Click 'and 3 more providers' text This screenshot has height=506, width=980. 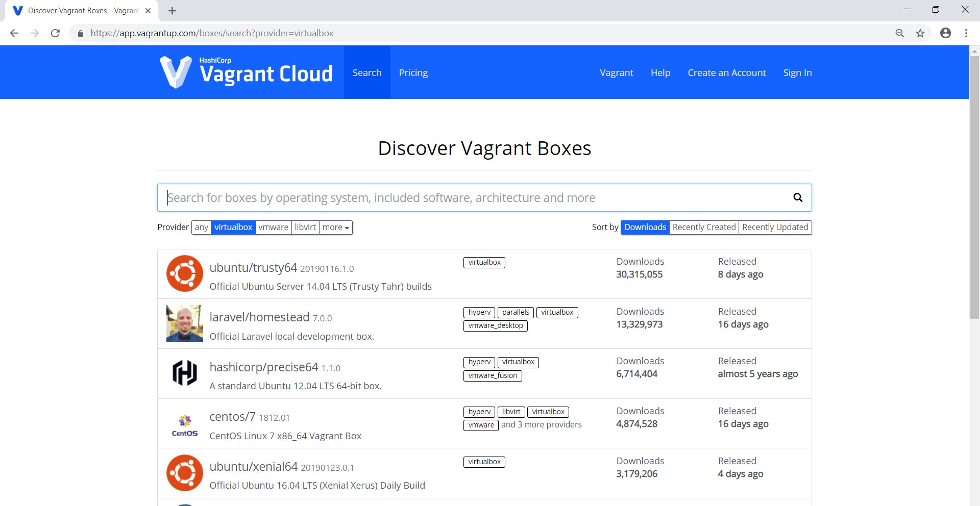(x=542, y=424)
